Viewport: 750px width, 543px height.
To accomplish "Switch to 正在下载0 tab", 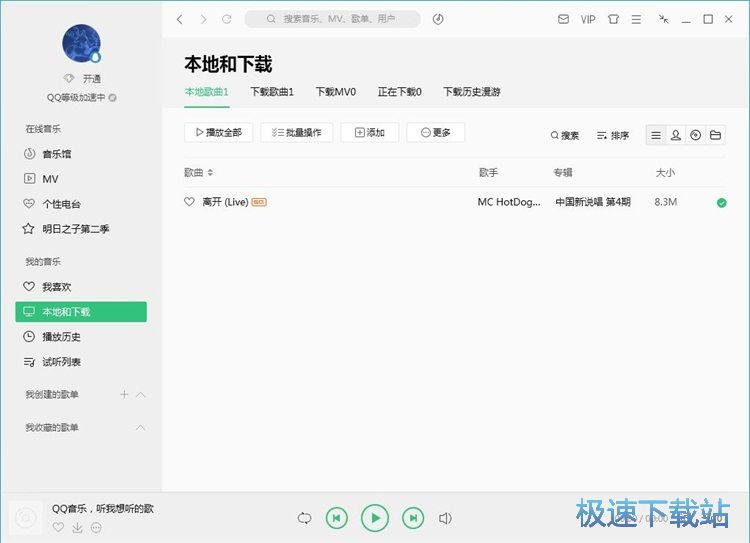I will click(x=399, y=92).
